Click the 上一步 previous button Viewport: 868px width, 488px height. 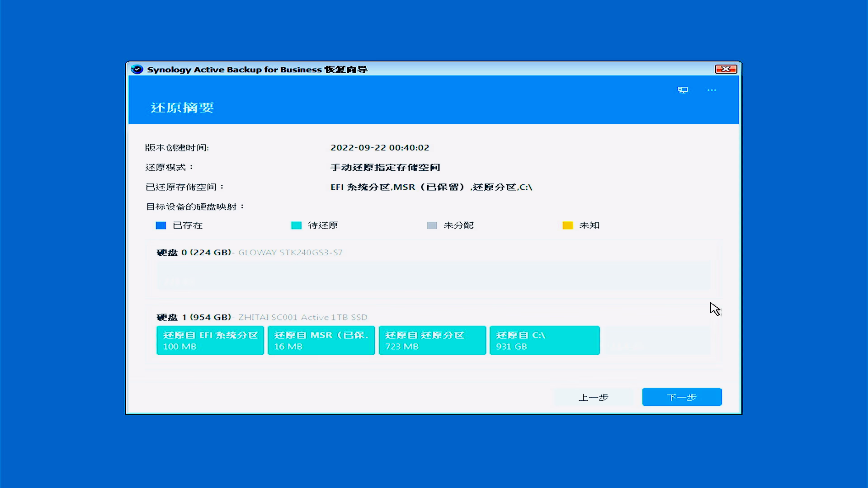(x=593, y=397)
